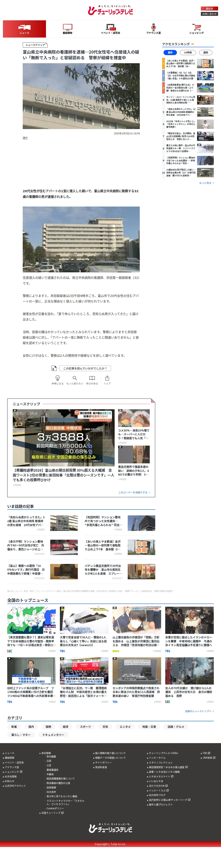Open the 国内 tag under the article date

coord(25,138)
